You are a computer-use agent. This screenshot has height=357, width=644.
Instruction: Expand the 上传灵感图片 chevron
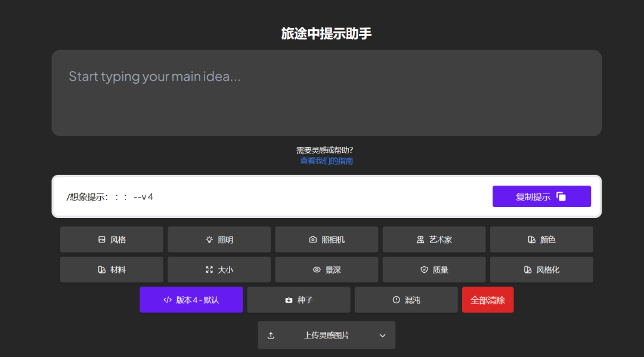382,336
